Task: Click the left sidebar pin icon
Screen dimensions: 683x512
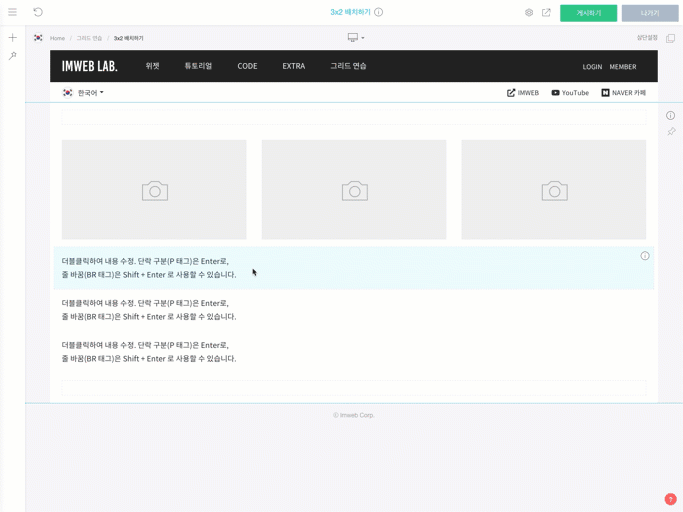Action: tap(13, 56)
